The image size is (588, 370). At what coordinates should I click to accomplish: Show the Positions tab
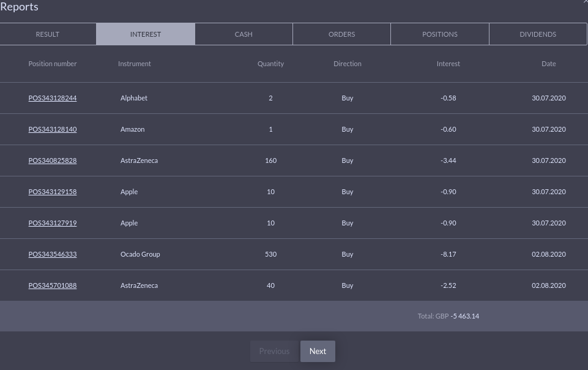(440, 34)
